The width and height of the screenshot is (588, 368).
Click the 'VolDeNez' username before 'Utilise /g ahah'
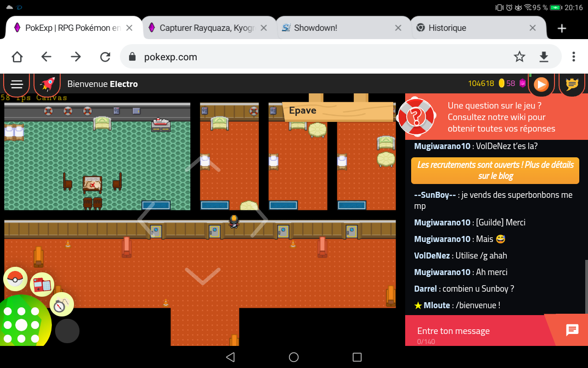[432, 256]
